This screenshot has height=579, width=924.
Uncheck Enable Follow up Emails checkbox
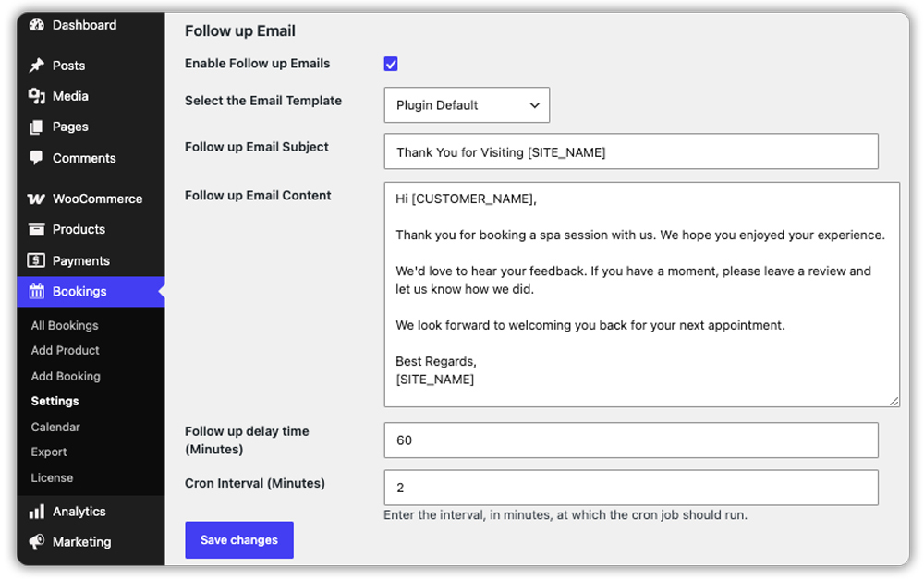tap(391, 64)
